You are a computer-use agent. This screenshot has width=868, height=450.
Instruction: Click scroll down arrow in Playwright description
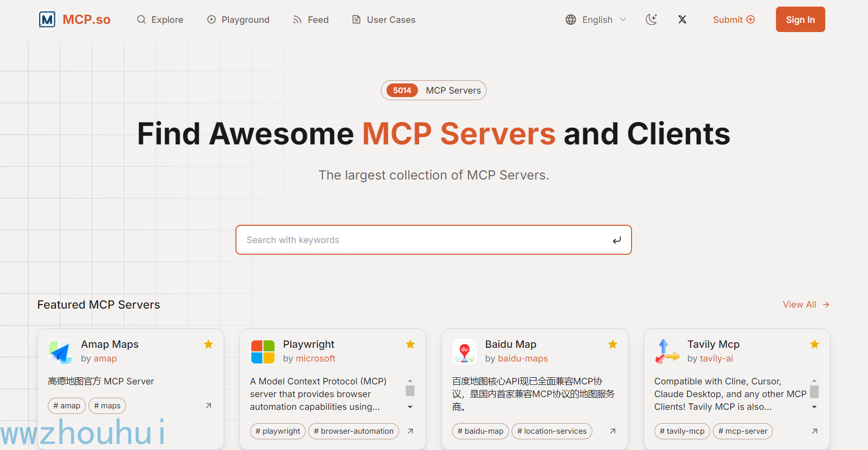pyautogui.click(x=410, y=407)
